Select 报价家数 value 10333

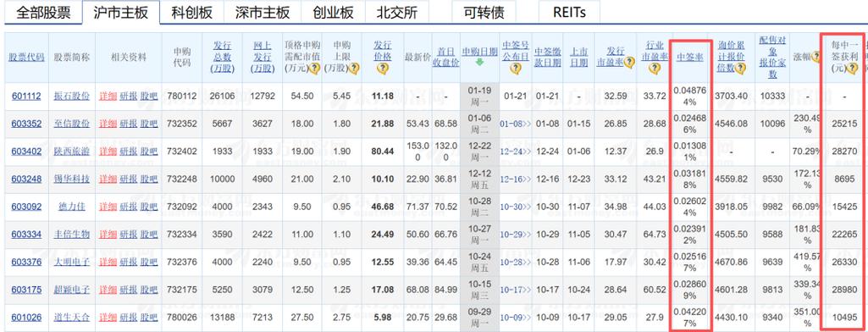[771, 97]
